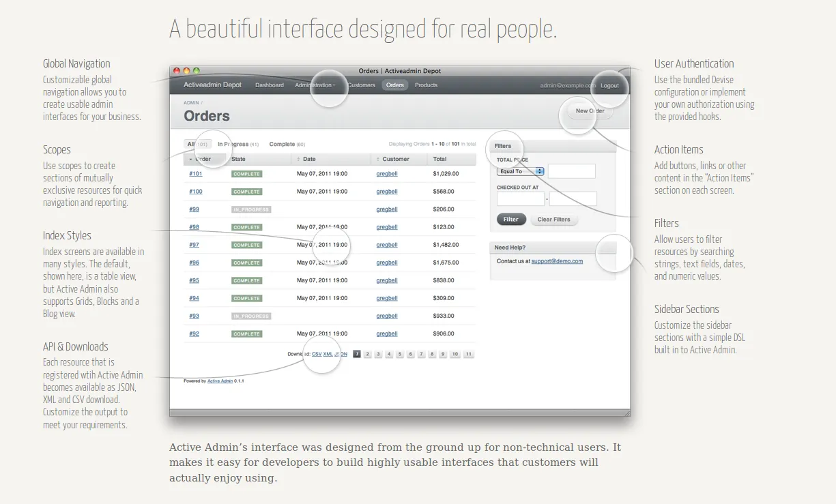The image size is (836, 504).
Task: Click gregbell in the $906.00 row
Action: tap(387, 333)
